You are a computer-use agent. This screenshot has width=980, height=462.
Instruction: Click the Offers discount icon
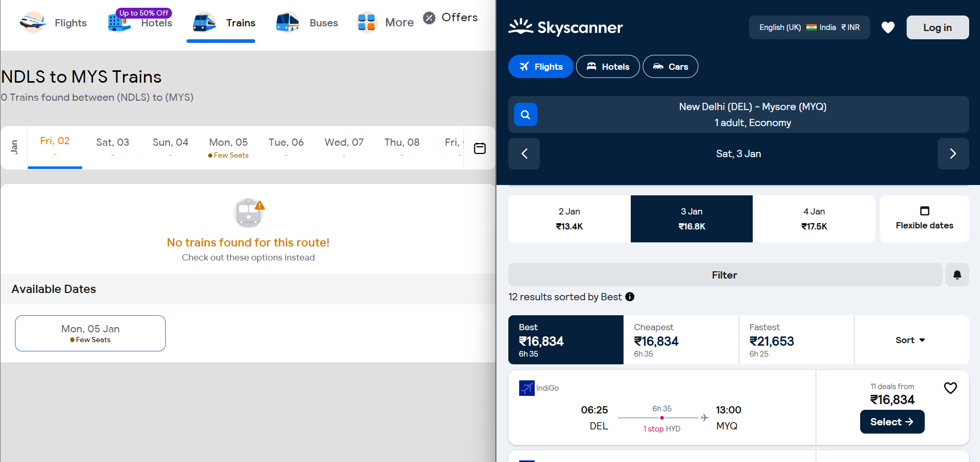(429, 18)
